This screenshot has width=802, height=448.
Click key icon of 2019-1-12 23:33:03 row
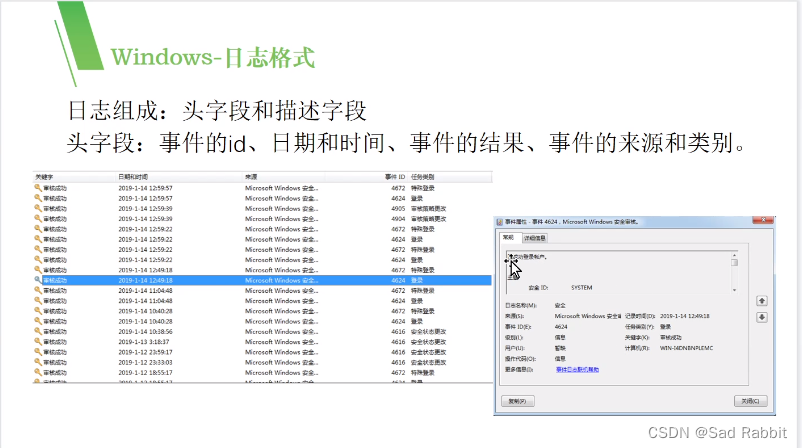(38, 362)
